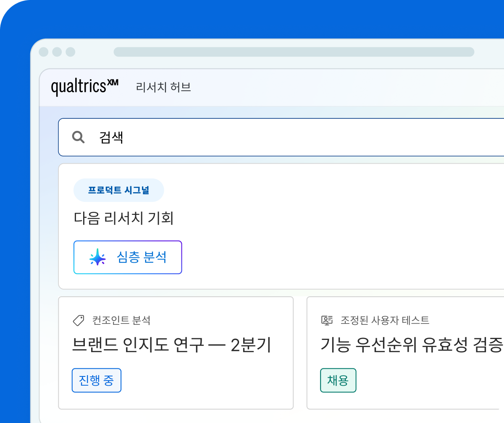Focus the 검색 search field
The image size is (504, 423).
click(x=281, y=137)
